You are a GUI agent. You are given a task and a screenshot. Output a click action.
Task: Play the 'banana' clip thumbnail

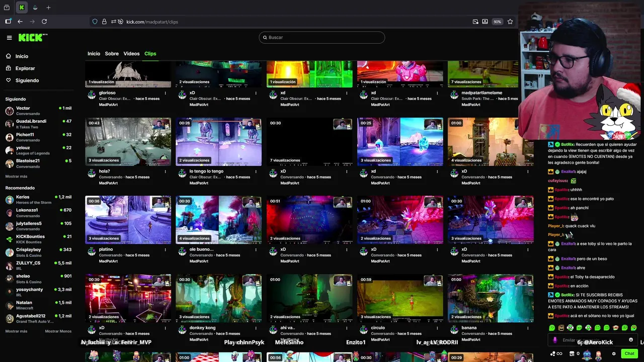[x=490, y=298]
